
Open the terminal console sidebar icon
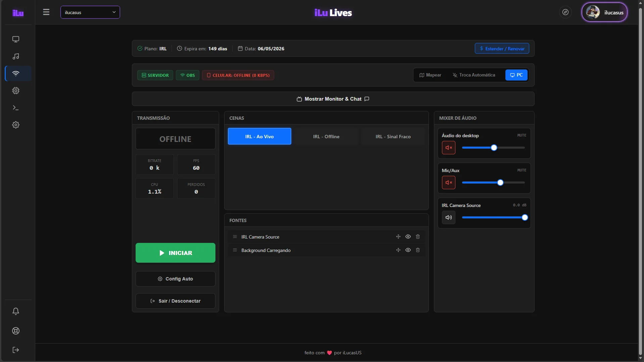[x=16, y=108]
